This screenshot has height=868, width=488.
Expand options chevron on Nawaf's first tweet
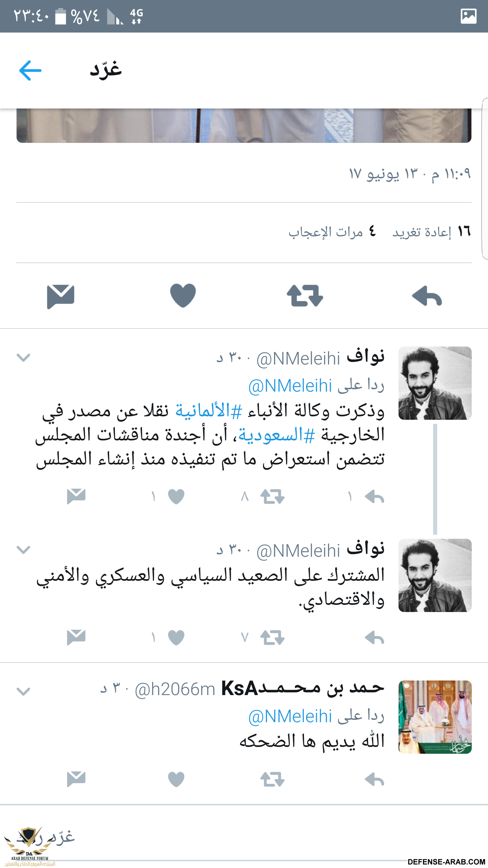(x=23, y=357)
